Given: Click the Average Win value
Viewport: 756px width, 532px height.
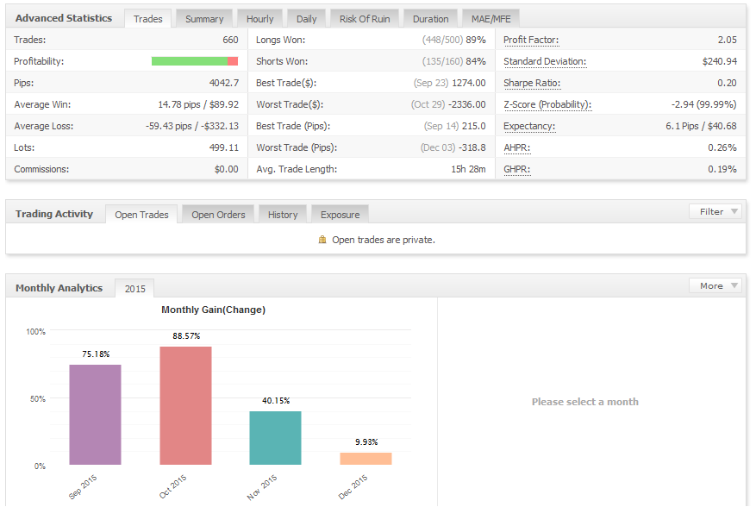Looking at the screenshot, I should 198,104.
